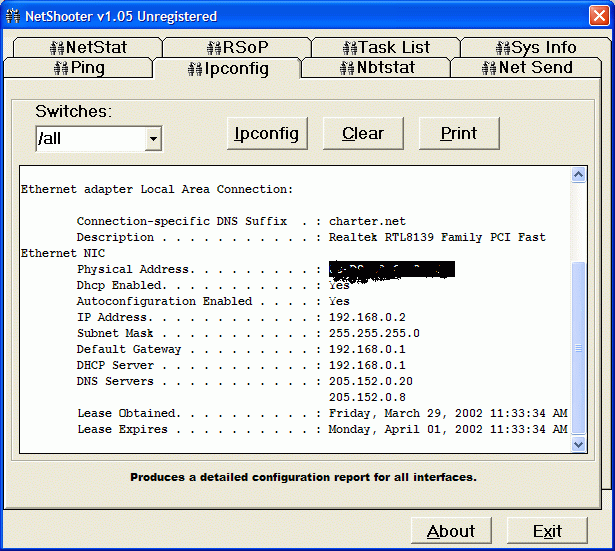Click the output scrollbar up arrow
The width and height of the screenshot is (615, 551).
point(579,175)
